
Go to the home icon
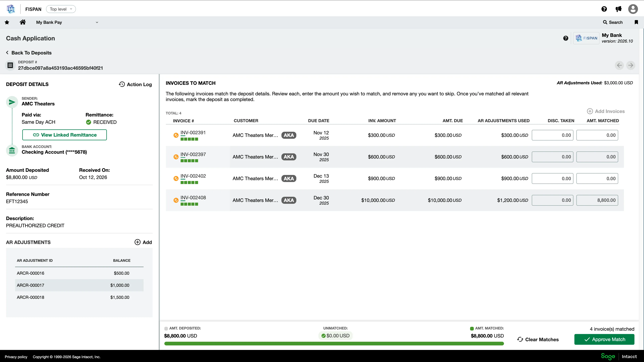coord(23,22)
